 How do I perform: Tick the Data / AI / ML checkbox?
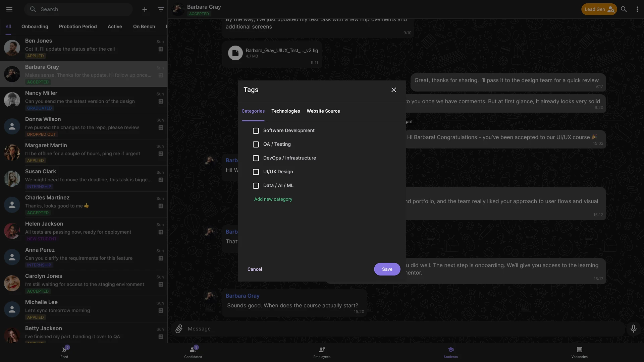click(x=256, y=186)
